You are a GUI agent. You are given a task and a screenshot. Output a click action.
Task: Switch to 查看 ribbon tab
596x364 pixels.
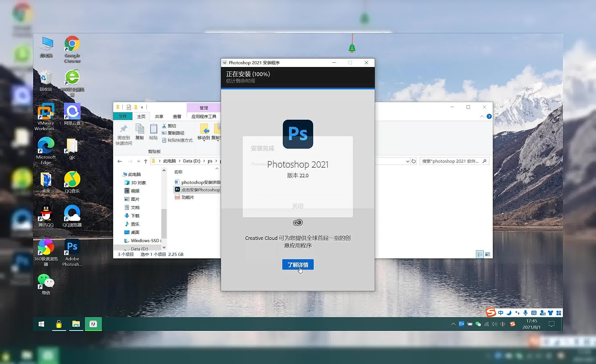177,116
